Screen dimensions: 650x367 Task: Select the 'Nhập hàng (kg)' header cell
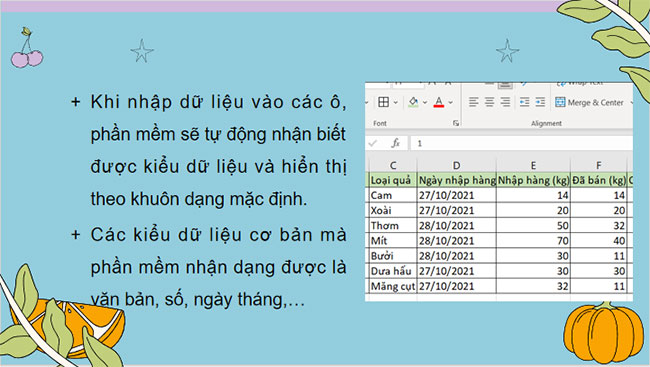[x=533, y=180]
